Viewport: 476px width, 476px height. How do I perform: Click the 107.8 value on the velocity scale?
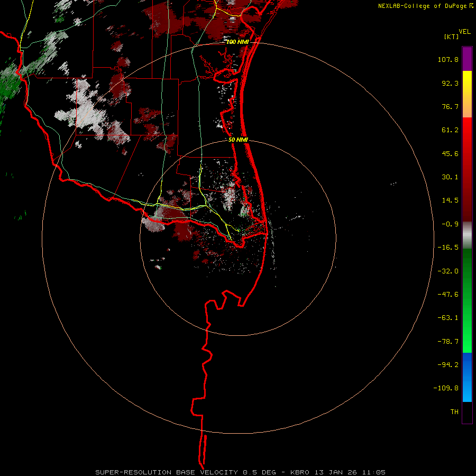click(x=448, y=59)
